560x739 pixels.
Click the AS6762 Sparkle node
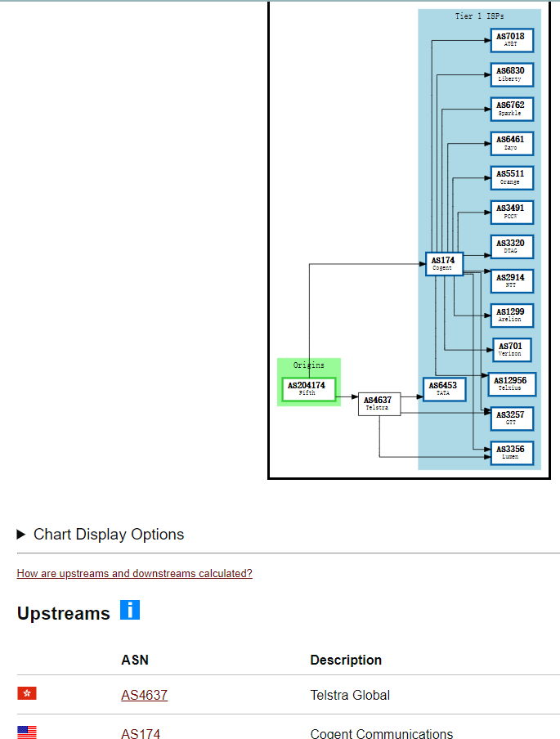[512, 109]
